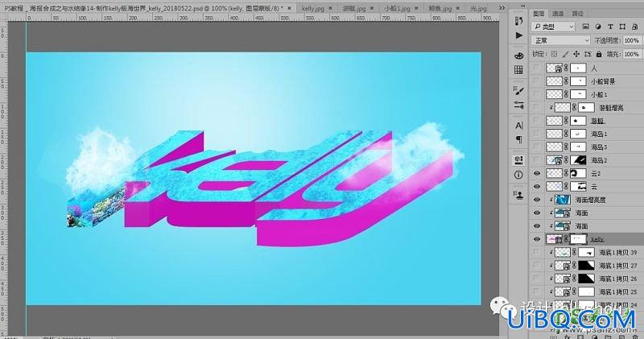Open the 正常 blend mode dropdown
This screenshot has width=644, height=339.
[x=560, y=40]
